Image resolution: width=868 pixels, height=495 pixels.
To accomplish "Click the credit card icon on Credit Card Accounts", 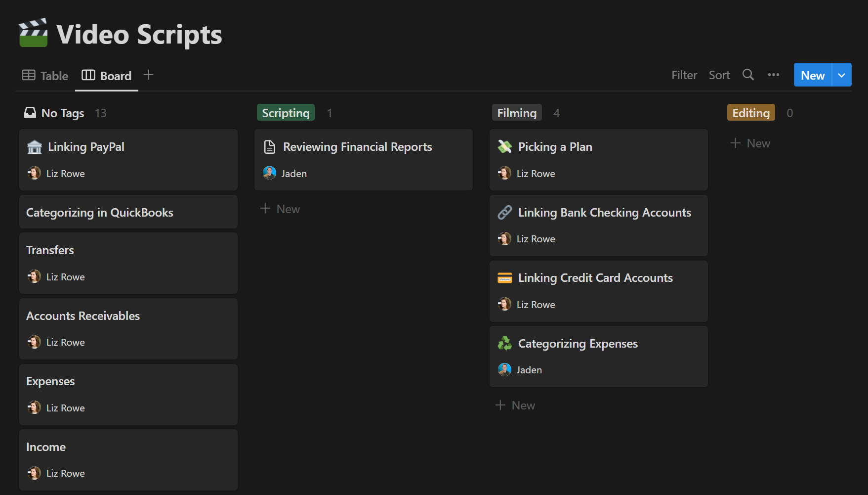I will 504,278.
